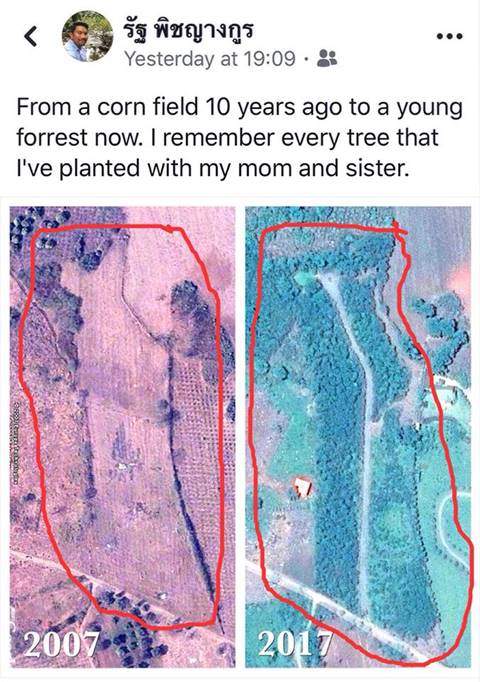Open the three-dot post options menu
480x682 pixels.
point(450,36)
